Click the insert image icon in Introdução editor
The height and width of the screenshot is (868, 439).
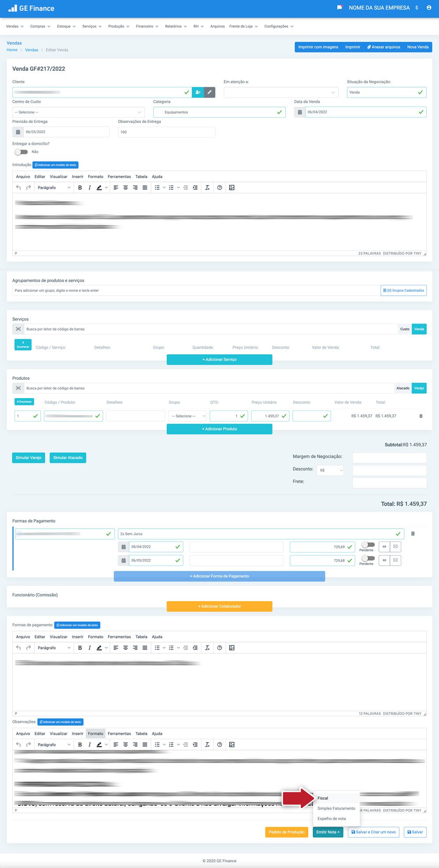pyautogui.click(x=232, y=188)
